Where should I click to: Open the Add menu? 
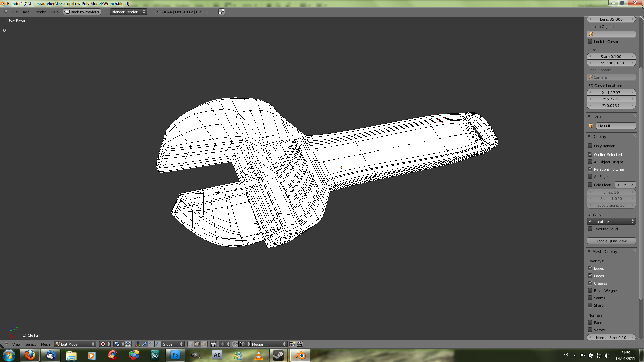tap(26, 12)
